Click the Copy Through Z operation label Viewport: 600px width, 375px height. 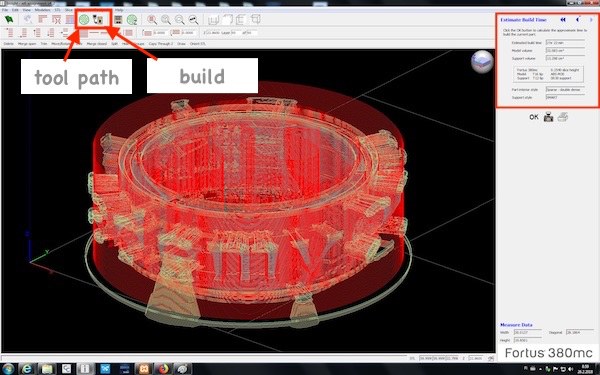(161, 44)
